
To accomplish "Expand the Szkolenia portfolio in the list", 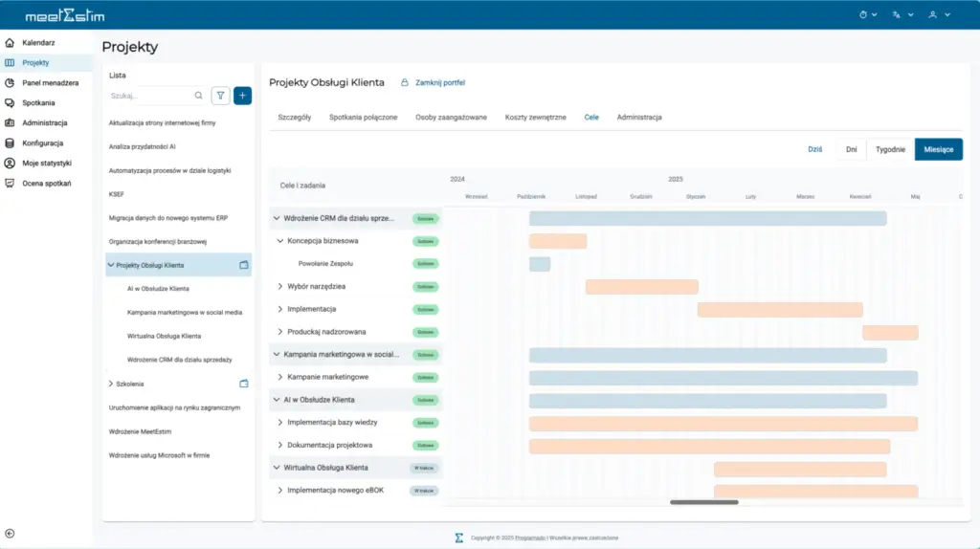I will (111, 384).
